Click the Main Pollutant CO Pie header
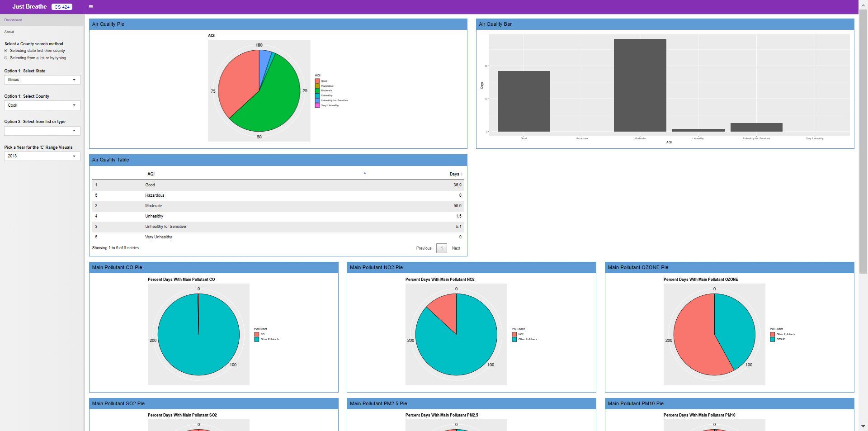Image resolution: width=868 pixels, height=431 pixels. coord(214,268)
